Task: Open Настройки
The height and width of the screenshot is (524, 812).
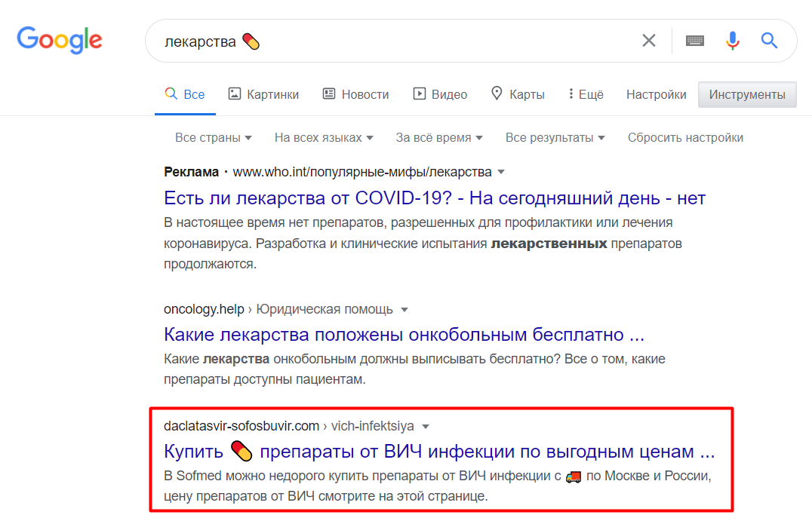Action: pos(656,95)
